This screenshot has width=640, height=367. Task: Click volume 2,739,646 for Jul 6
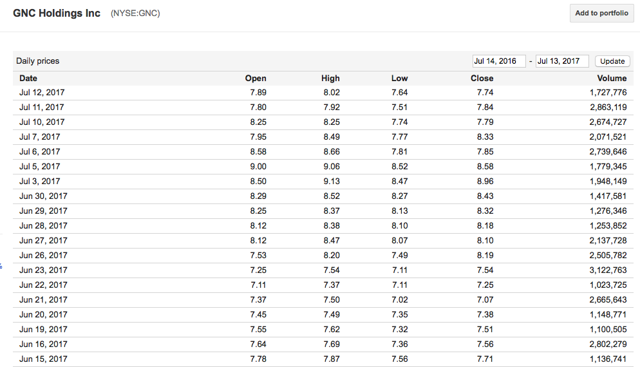(608, 151)
